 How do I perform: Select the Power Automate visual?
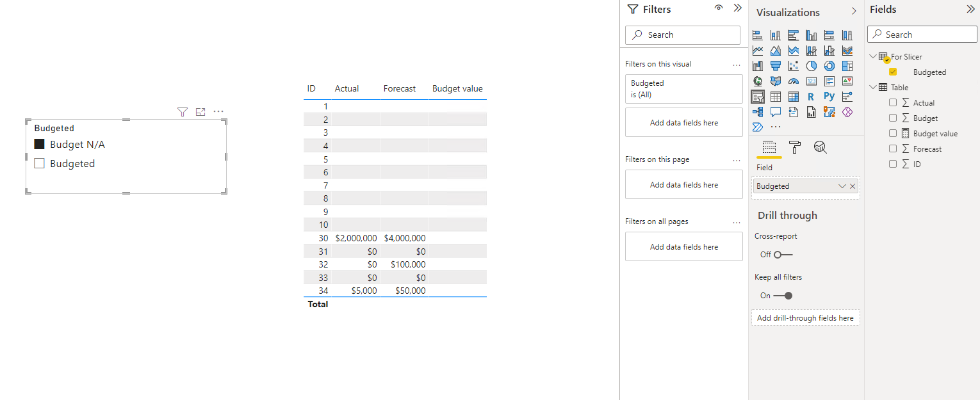pos(758,127)
